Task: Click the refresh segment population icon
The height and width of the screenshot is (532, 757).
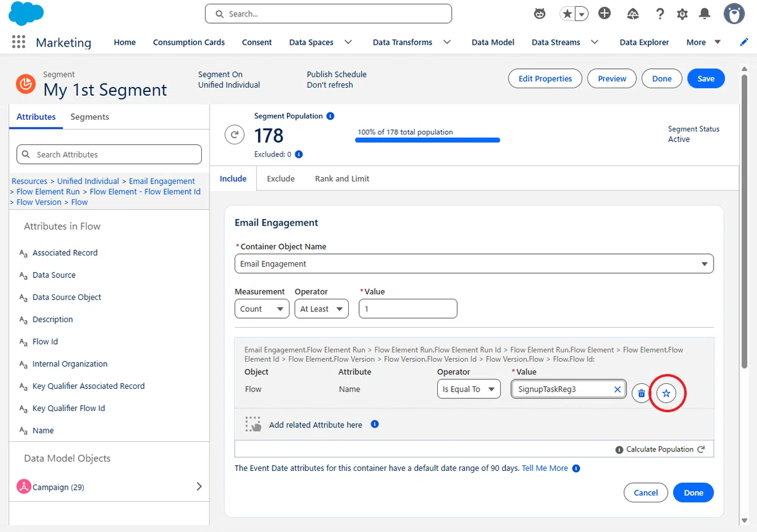Action: (235, 134)
